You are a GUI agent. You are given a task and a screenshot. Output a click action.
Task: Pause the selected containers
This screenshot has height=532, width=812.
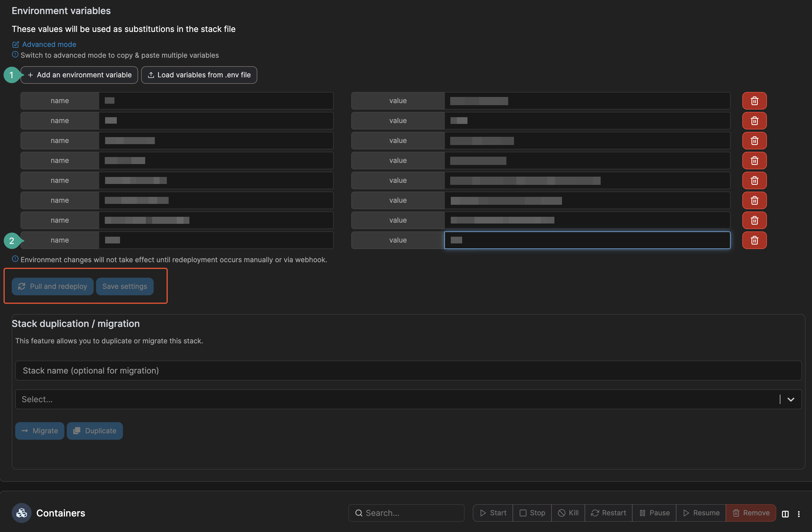654,513
